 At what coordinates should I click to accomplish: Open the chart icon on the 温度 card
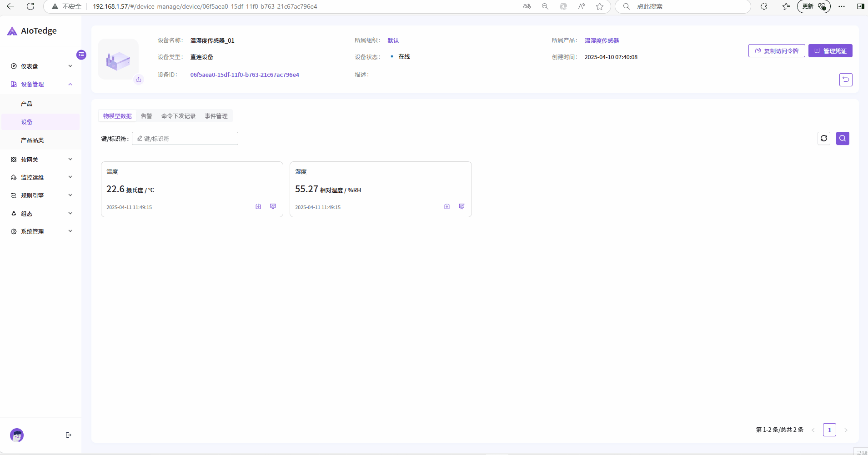coord(273,206)
